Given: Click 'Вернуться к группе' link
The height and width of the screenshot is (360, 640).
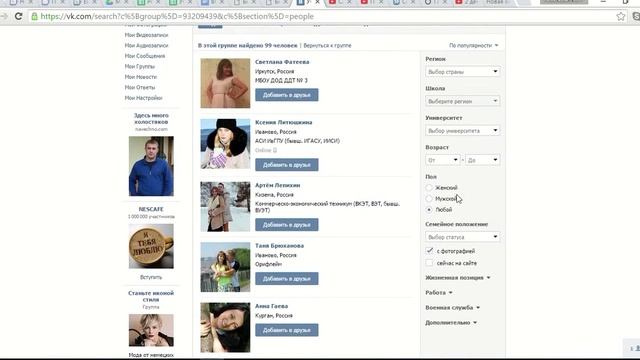Looking at the screenshot, I should coord(327,45).
